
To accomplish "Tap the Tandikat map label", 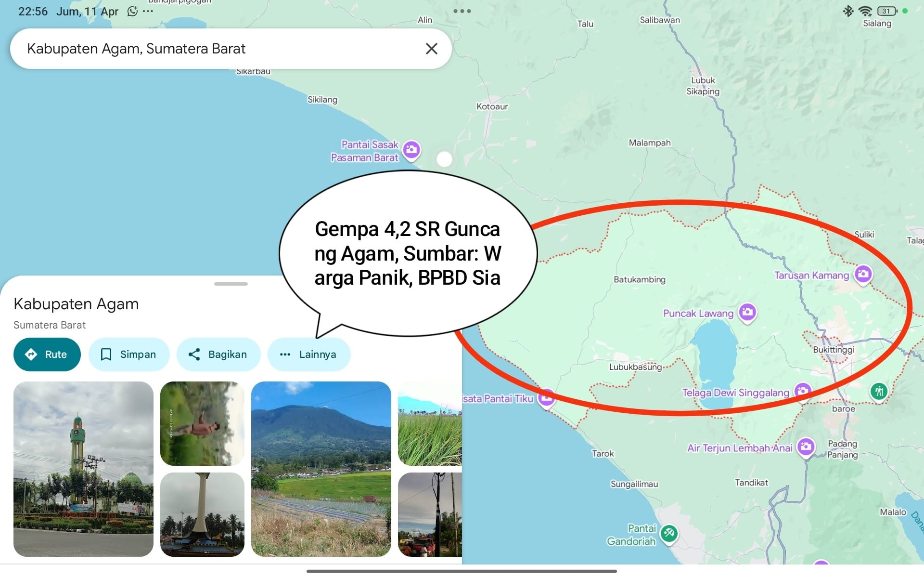I will 751,483.
